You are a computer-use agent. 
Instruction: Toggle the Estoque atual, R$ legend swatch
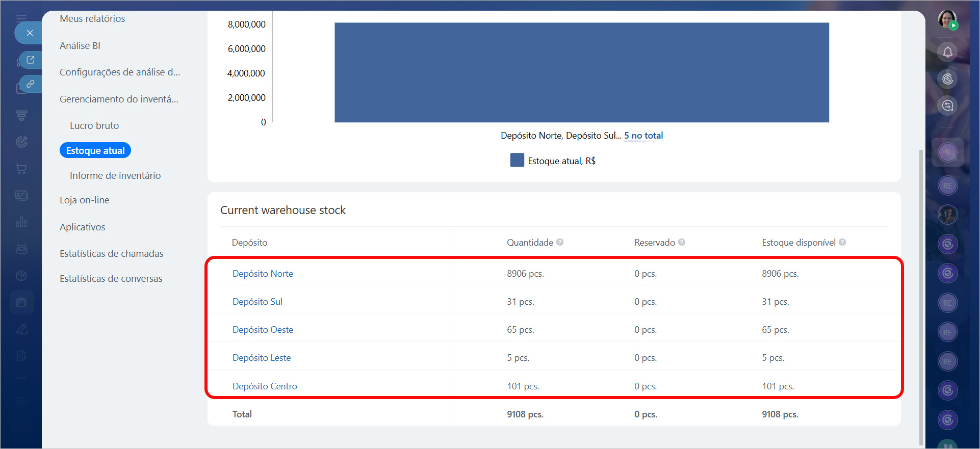[517, 161]
